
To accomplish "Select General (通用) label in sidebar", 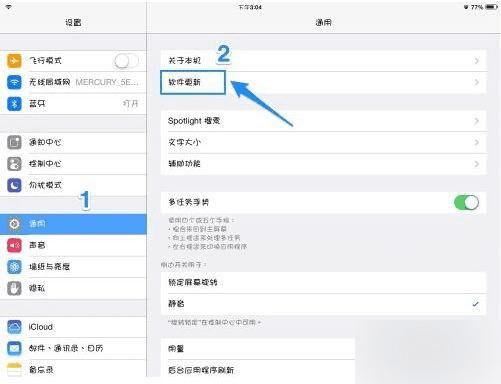I will pos(37,224).
